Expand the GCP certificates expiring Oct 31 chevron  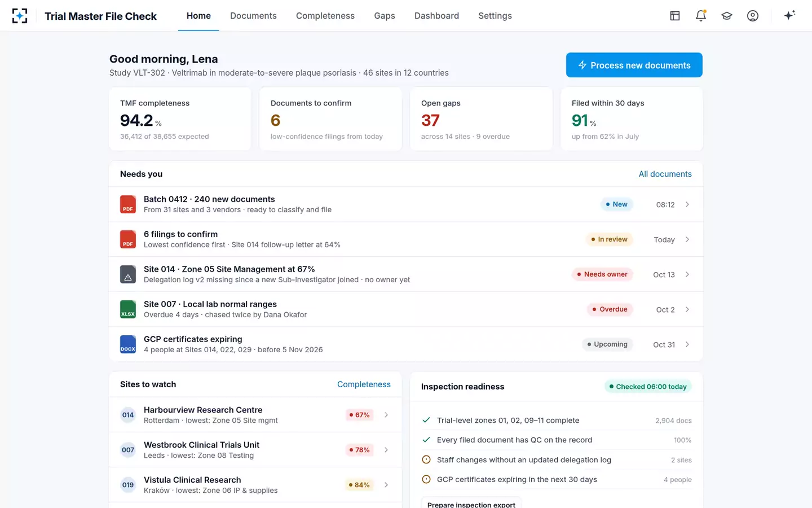[x=687, y=344]
